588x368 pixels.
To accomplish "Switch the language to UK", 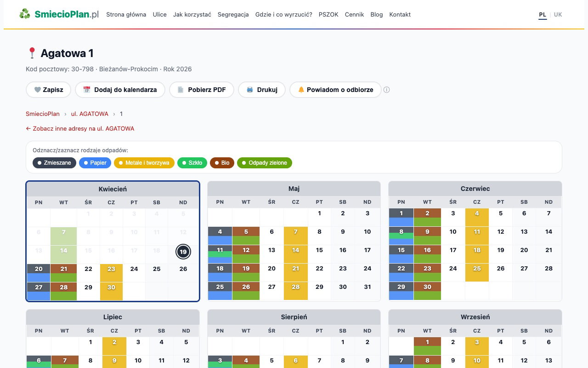I will point(558,15).
